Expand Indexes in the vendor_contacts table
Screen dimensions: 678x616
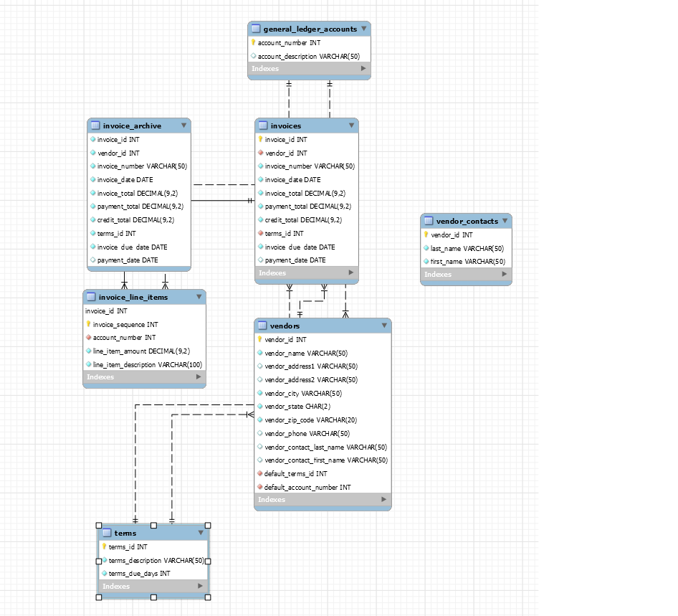504,274
